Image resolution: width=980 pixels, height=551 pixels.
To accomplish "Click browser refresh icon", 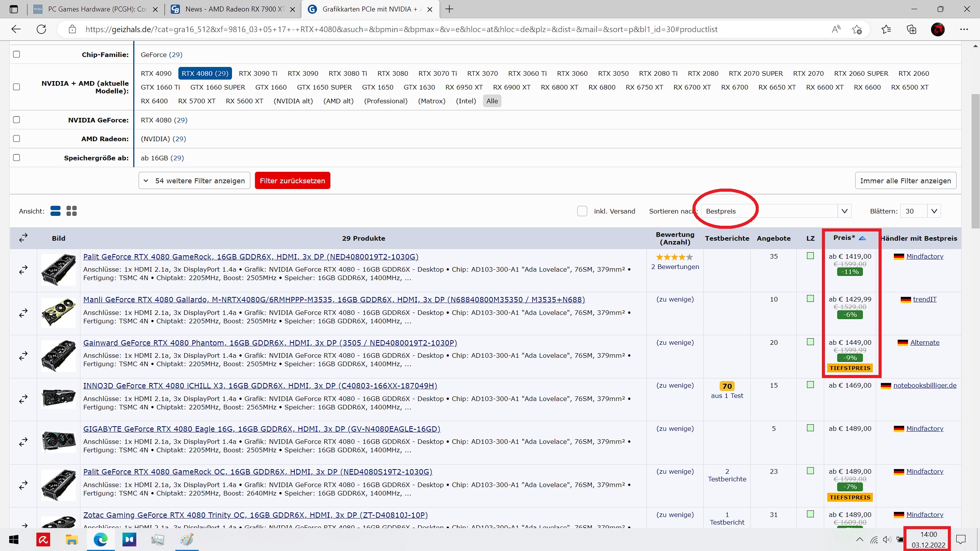I will tap(41, 29).
